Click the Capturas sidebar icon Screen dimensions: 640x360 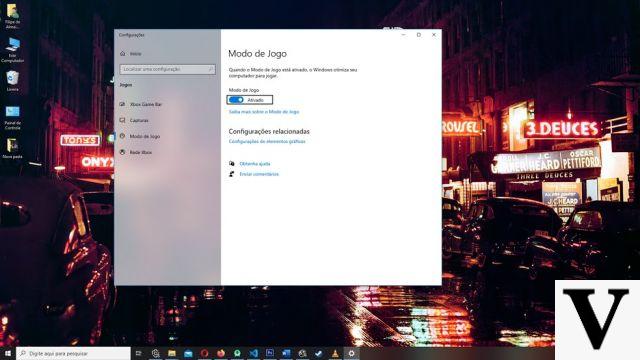(x=122, y=120)
